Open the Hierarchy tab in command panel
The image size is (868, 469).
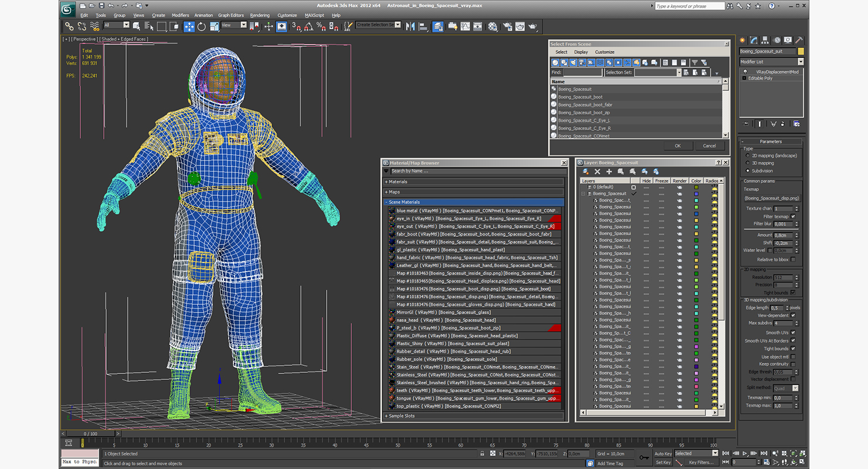click(x=765, y=40)
